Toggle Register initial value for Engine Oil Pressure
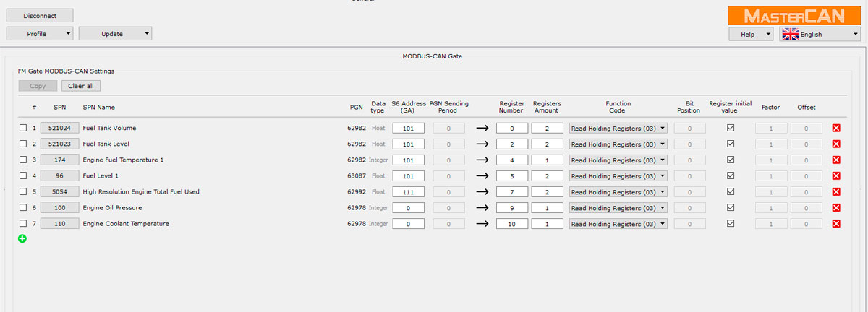 click(731, 207)
